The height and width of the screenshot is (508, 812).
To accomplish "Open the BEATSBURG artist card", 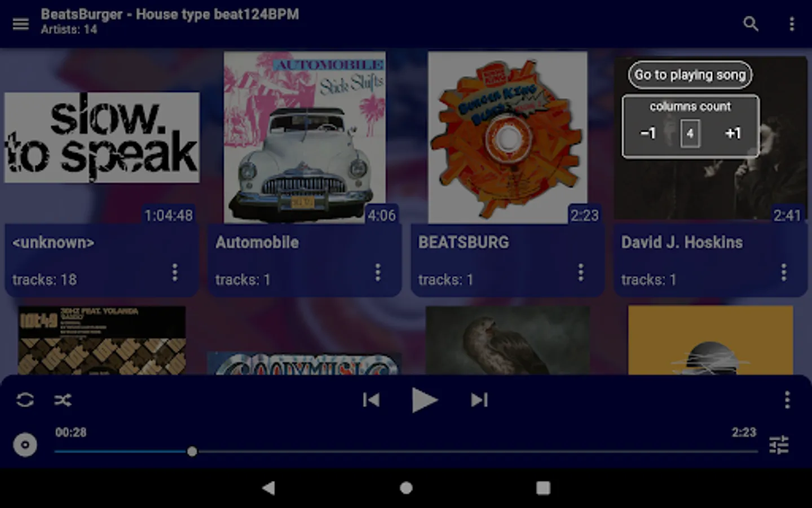I will 507,260.
